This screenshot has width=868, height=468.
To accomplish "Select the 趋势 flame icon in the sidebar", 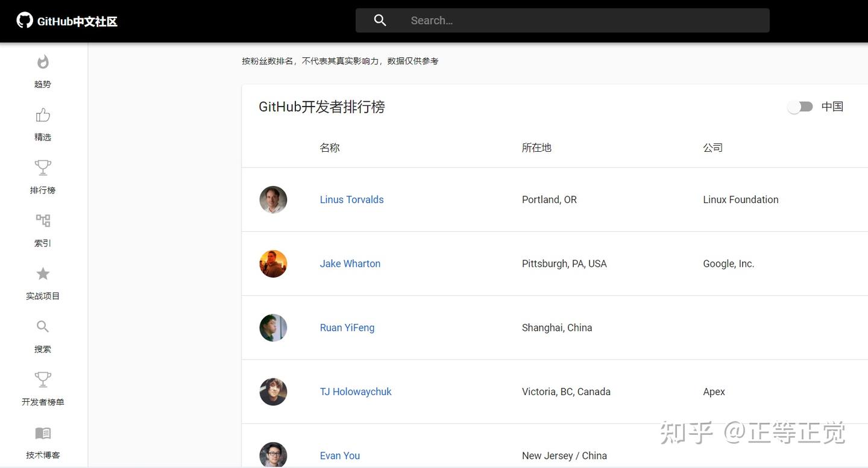I will [x=42, y=61].
